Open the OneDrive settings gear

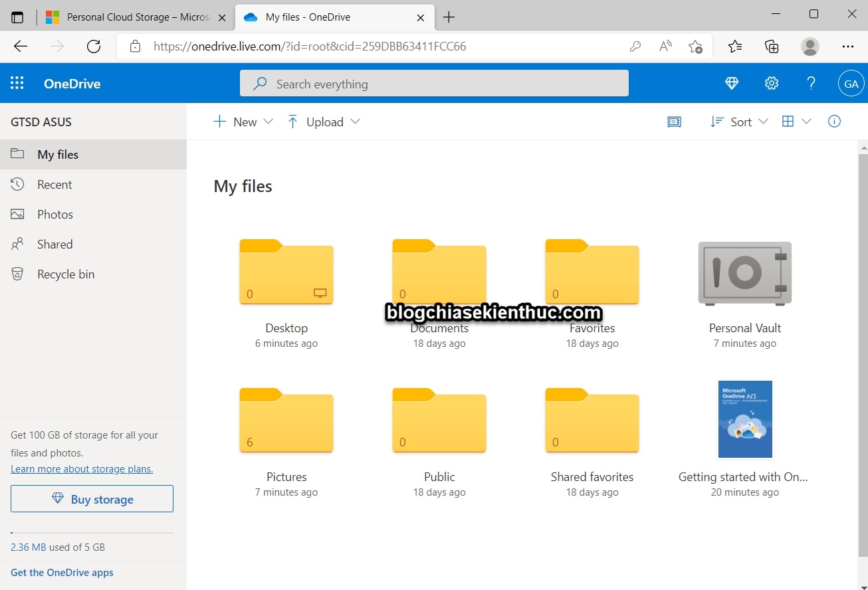pos(771,83)
